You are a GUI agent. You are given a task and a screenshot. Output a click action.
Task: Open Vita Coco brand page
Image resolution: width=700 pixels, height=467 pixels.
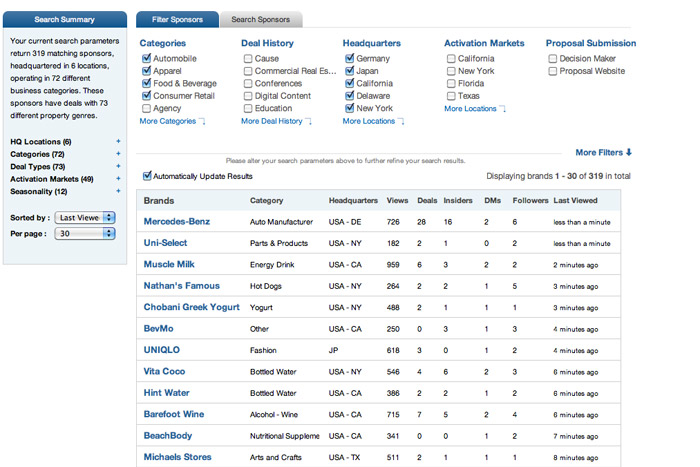(x=164, y=371)
